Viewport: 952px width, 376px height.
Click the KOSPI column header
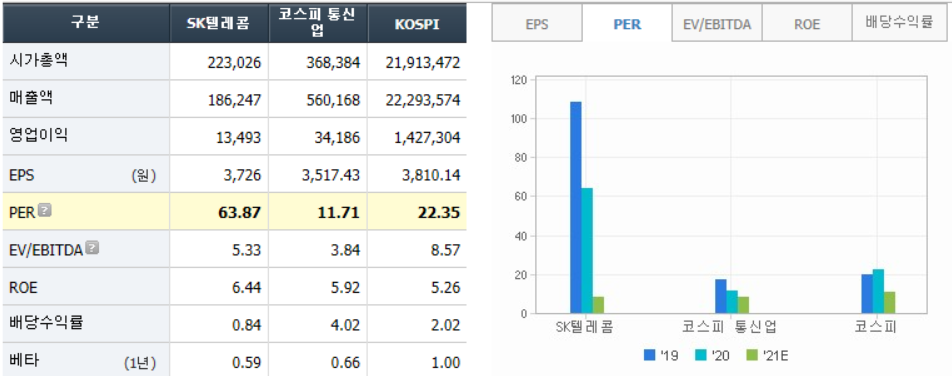tap(416, 24)
